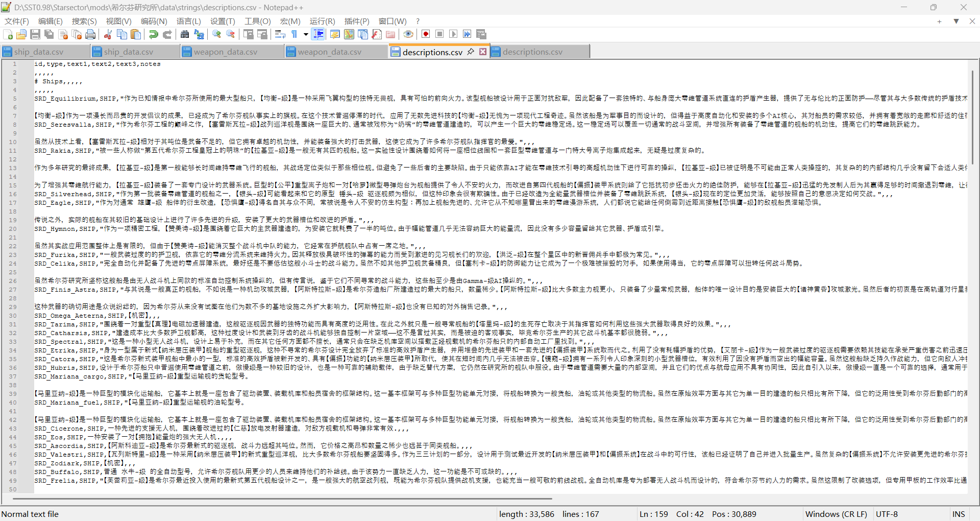The image size is (980, 521).
Task: Click the Run macro multiple times icon
Action: 467,34
